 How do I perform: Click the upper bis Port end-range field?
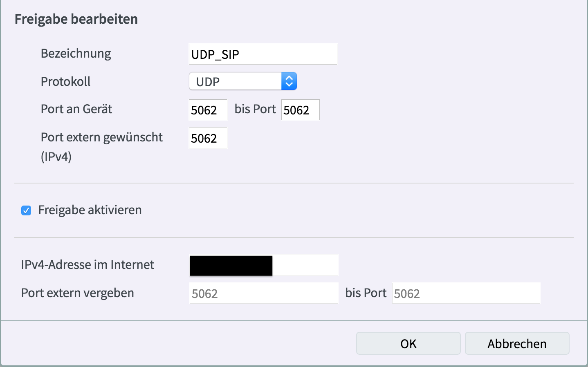pos(300,110)
